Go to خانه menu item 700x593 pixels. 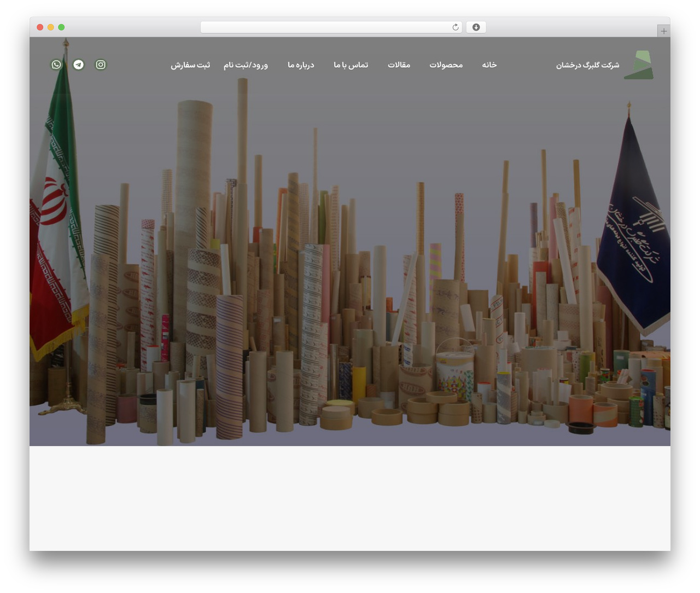coord(489,65)
